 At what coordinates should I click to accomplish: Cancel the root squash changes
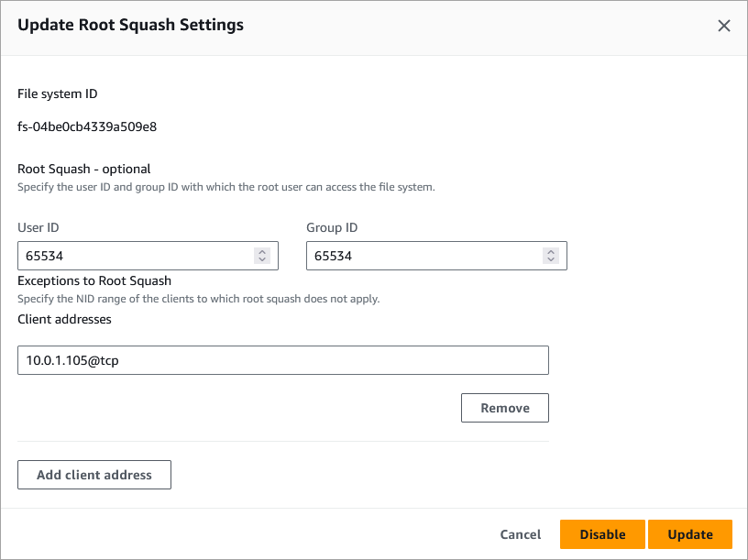point(520,534)
